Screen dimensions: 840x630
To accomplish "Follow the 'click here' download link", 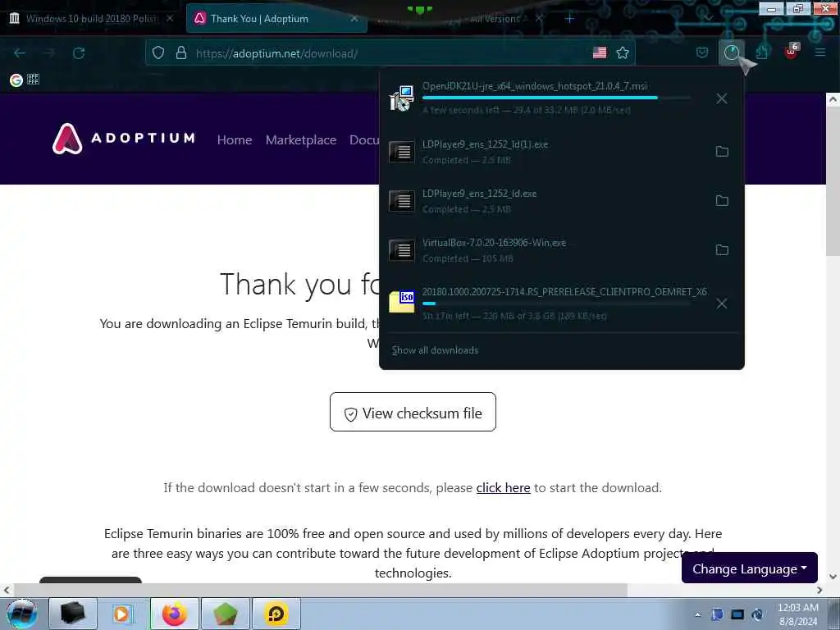I will click(x=503, y=488).
